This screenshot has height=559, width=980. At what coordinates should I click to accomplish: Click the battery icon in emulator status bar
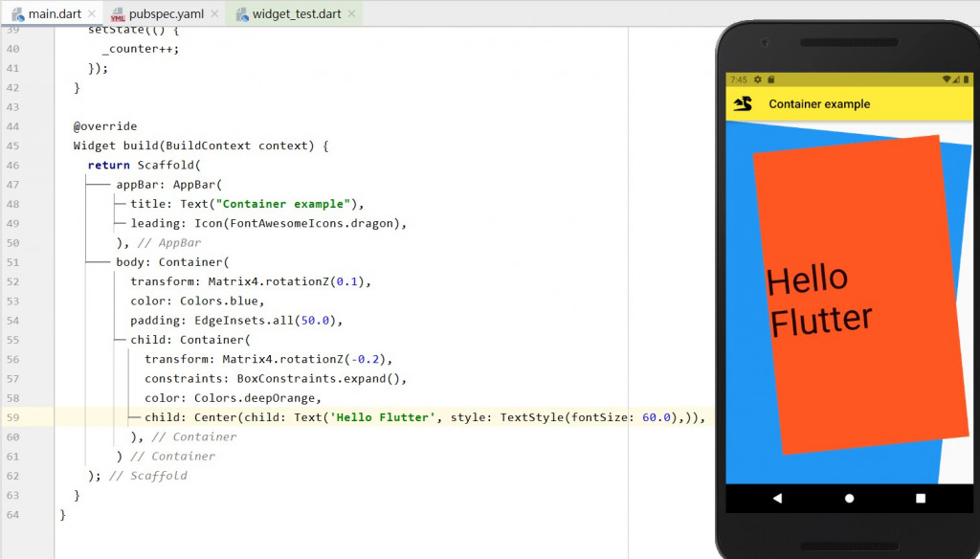click(x=965, y=79)
